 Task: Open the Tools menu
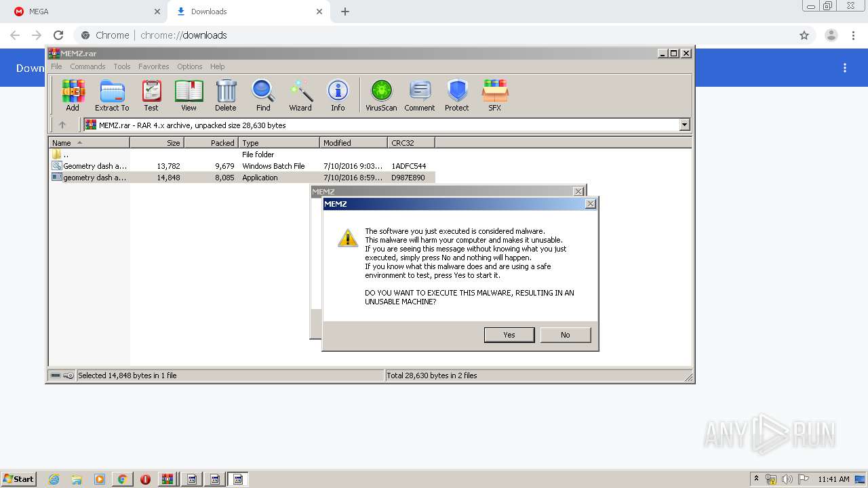pyautogui.click(x=122, y=66)
